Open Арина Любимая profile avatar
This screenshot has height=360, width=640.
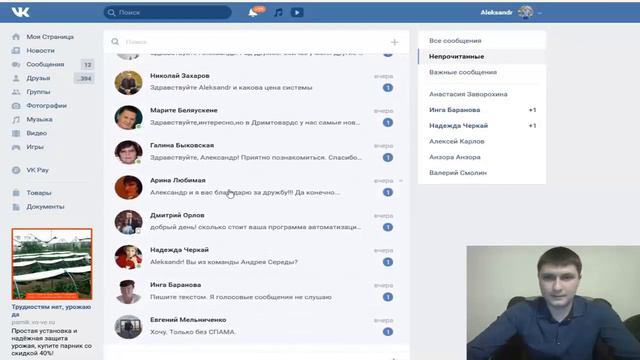tap(129, 187)
